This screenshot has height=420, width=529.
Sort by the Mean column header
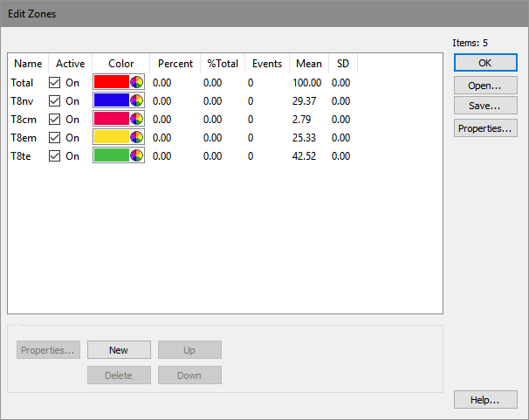tap(308, 64)
